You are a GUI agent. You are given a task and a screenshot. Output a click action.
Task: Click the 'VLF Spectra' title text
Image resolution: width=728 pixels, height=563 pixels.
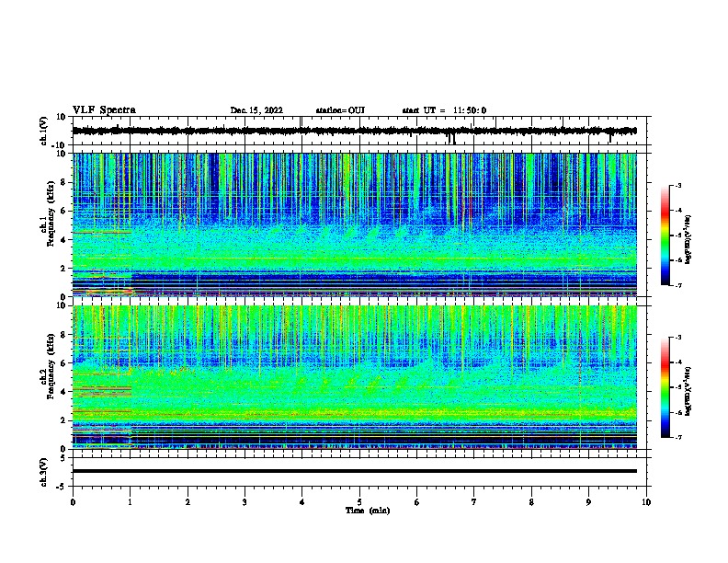(x=104, y=110)
